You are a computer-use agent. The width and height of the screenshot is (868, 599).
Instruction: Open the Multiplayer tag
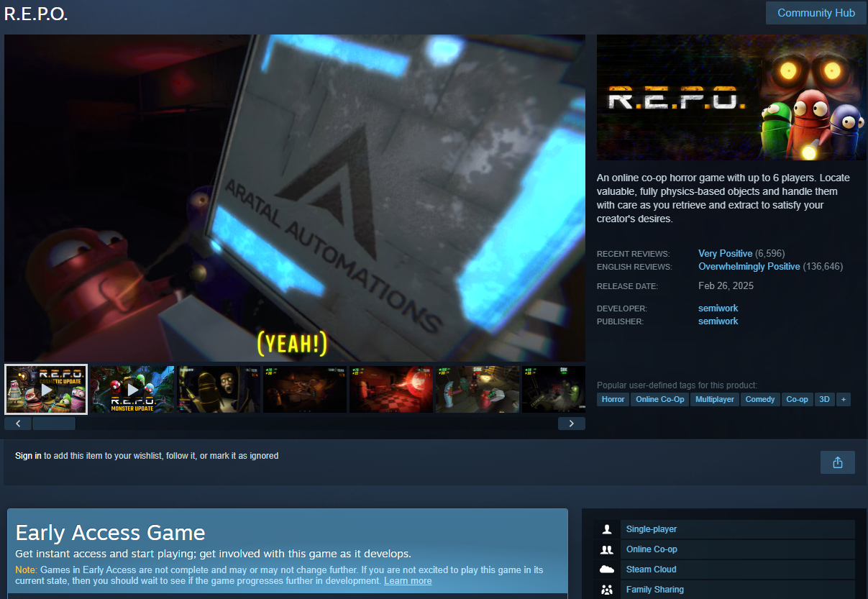[715, 399]
